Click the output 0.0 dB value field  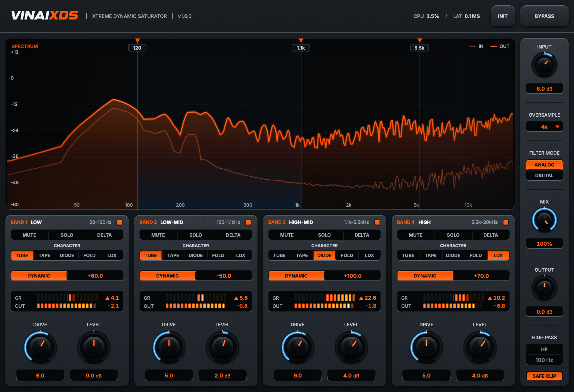click(544, 312)
